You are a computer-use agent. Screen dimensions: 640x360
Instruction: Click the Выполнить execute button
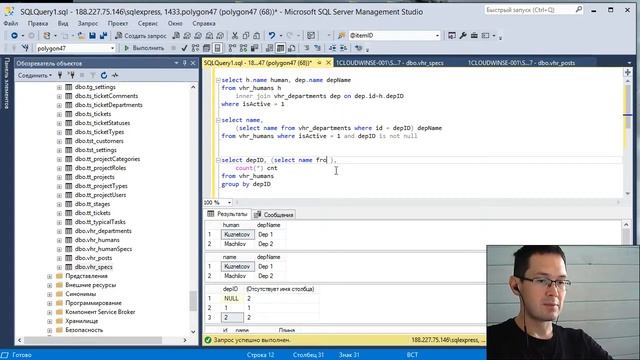pyautogui.click(x=144, y=48)
